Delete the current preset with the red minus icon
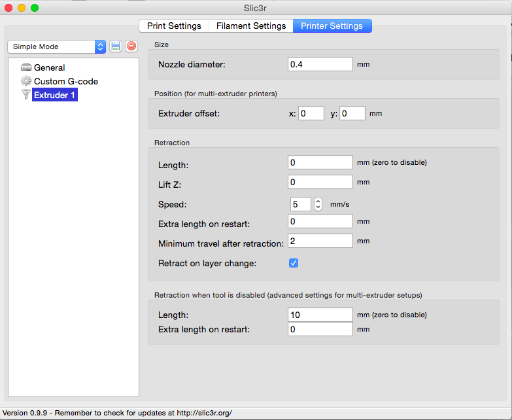This screenshot has width=512, height=420. tap(131, 46)
